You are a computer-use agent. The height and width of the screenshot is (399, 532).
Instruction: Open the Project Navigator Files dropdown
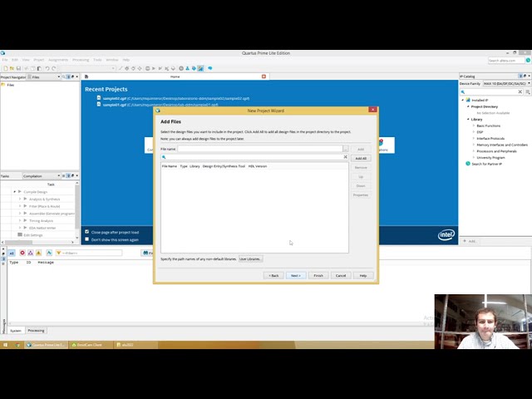pos(44,77)
